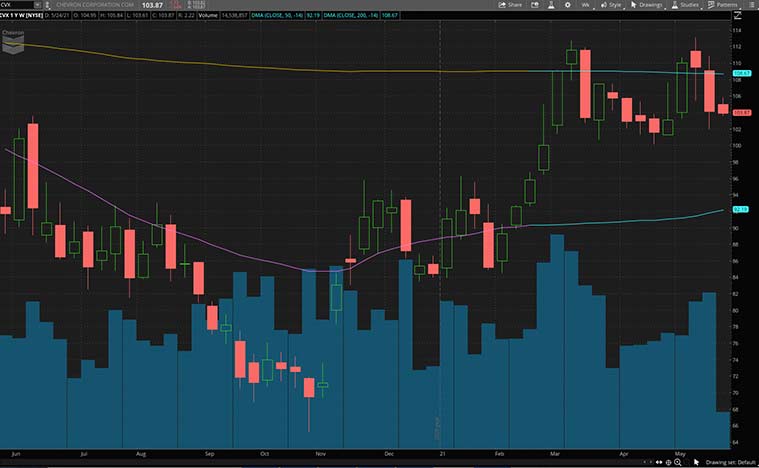The width and height of the screenshot is (759, 468).
Task: Click the camera snapshot icon in toolbar
Action: point(535,5)
